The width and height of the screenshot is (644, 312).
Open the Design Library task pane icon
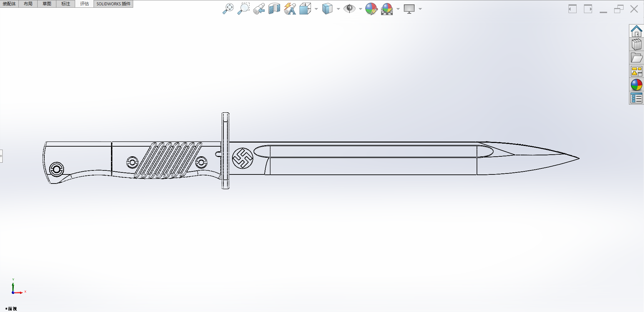pos(636,44)
